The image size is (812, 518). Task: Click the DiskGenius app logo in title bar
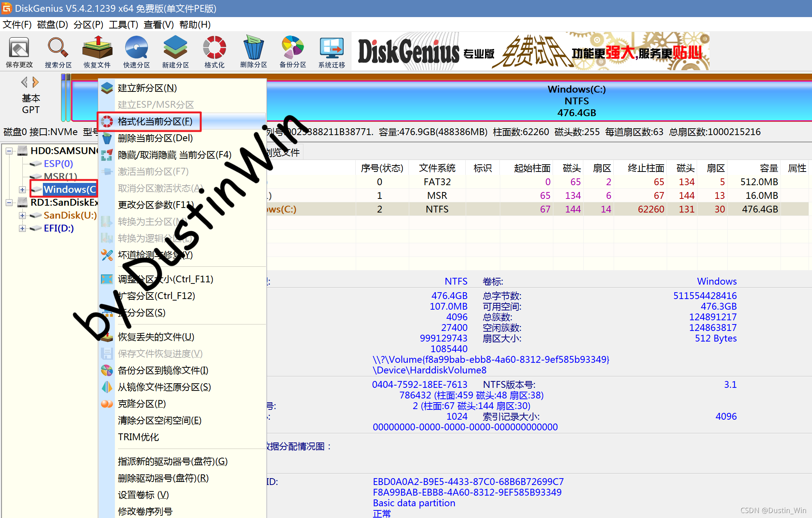(6, 8)
